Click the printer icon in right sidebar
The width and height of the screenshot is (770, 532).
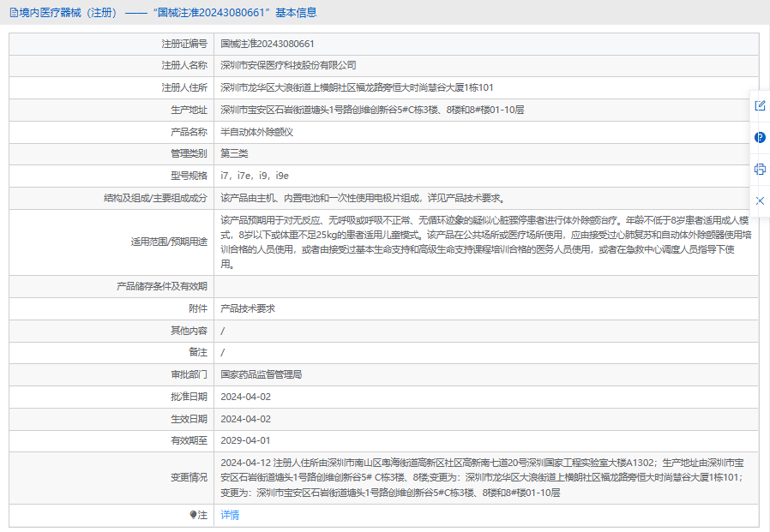[x=760, y=170]
